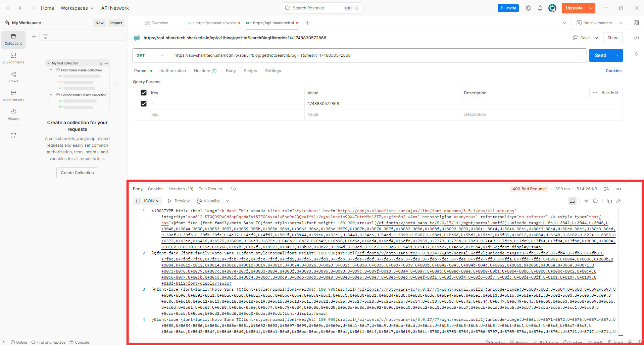The image size is (644, 345).
Task: Open the Upgrade dropdown arrow
Action: (x=591, y=8)
